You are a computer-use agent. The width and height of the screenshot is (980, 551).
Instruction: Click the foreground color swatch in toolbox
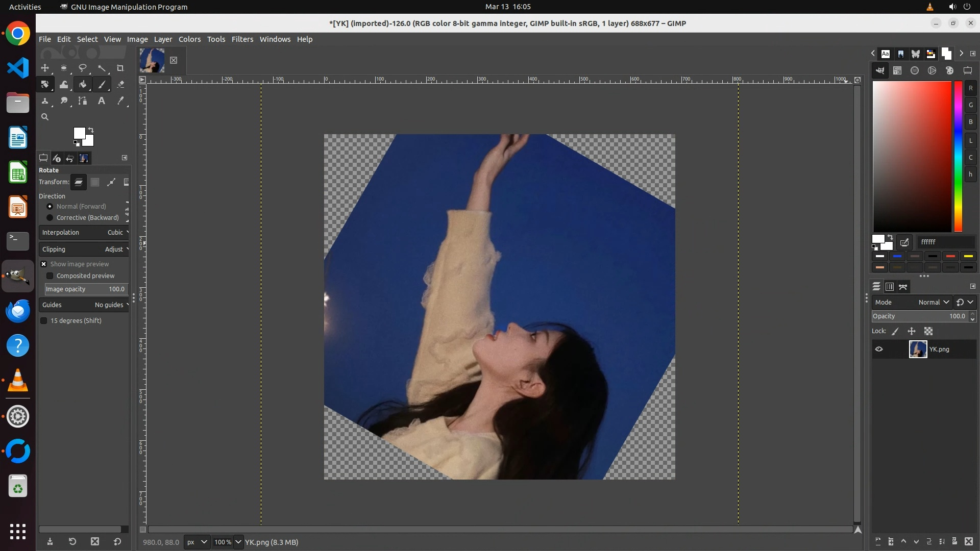tap(79, 133)
